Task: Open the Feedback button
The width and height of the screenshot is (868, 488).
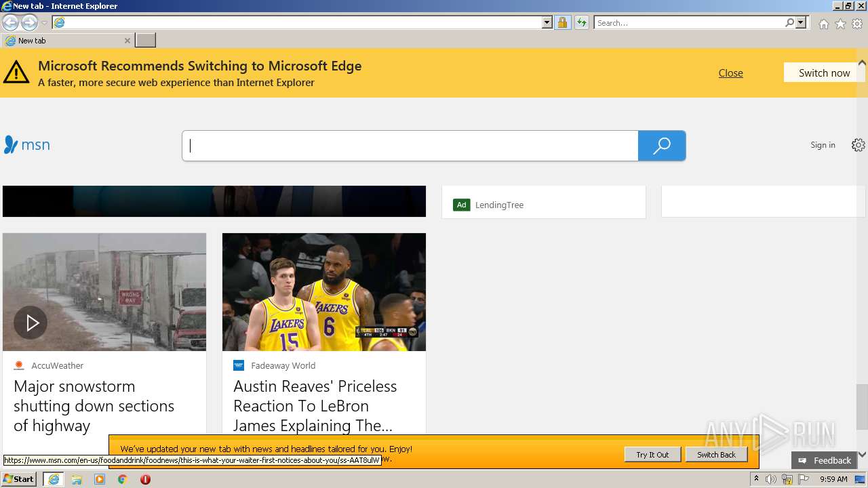Action: coord(825,460)
